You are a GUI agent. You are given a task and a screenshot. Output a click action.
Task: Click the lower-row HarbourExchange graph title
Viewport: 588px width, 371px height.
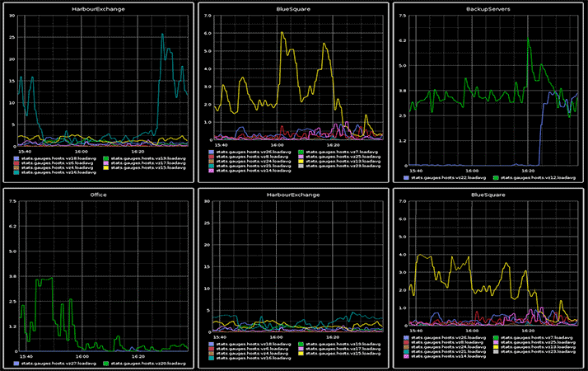pyautogui.click(x=294, y=195)
